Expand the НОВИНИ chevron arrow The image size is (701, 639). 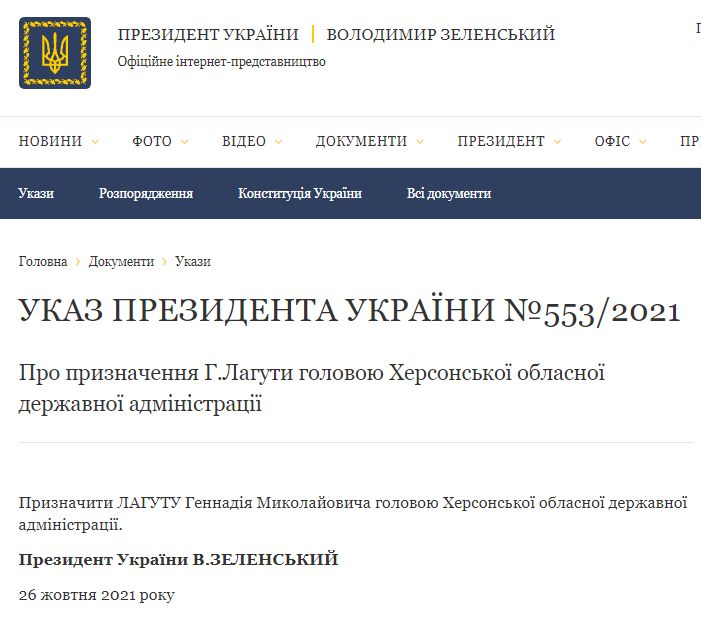[x=95, y=142]
